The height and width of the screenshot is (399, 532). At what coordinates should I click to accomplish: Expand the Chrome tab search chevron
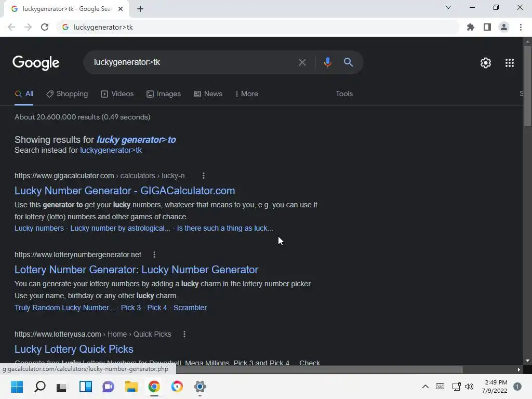point(448,7)
